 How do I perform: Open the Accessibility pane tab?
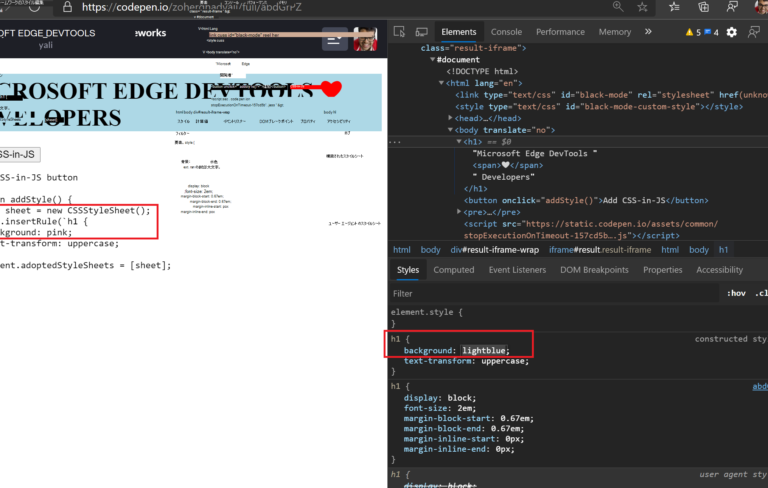(x=719, y=270)
